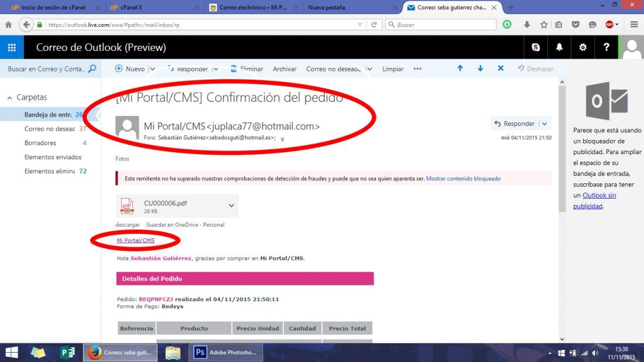Open Skype from Outlook header
The width and height of the screenshot is (644, 362).
(x=536, y=47)
